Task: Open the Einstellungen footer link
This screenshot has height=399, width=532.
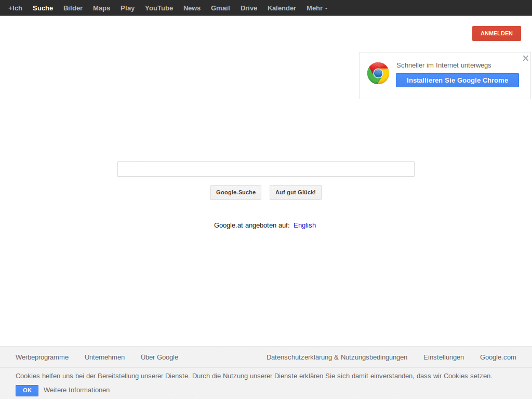Action: pyautogui.click(x=444, y=357)
